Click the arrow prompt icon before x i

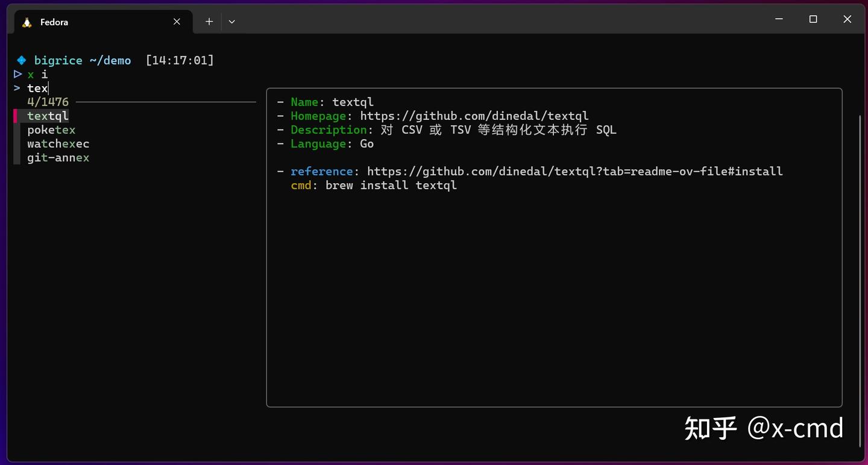click(17, 74)
